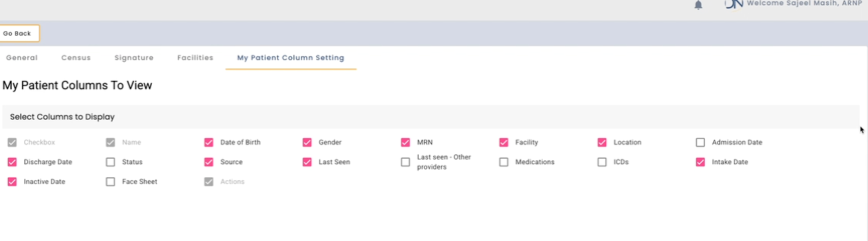
Task: Uncheck the Facility column
Action: point(503,142)
